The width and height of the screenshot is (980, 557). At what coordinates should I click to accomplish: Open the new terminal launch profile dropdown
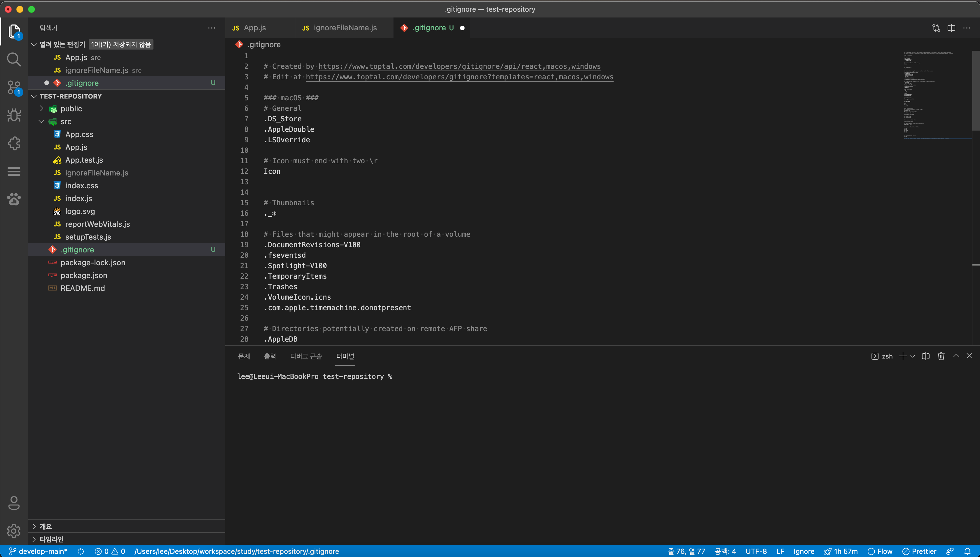coord(913,356)
